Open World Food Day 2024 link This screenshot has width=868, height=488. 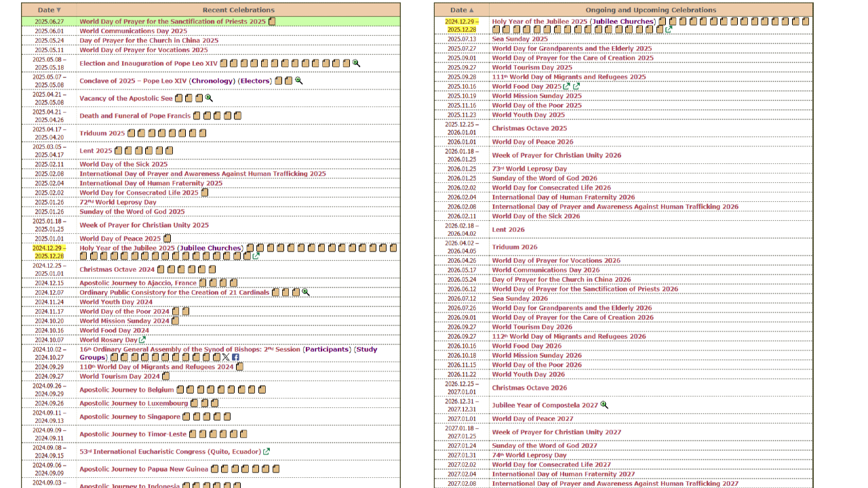pyautogui.click(x=115, y=331)
